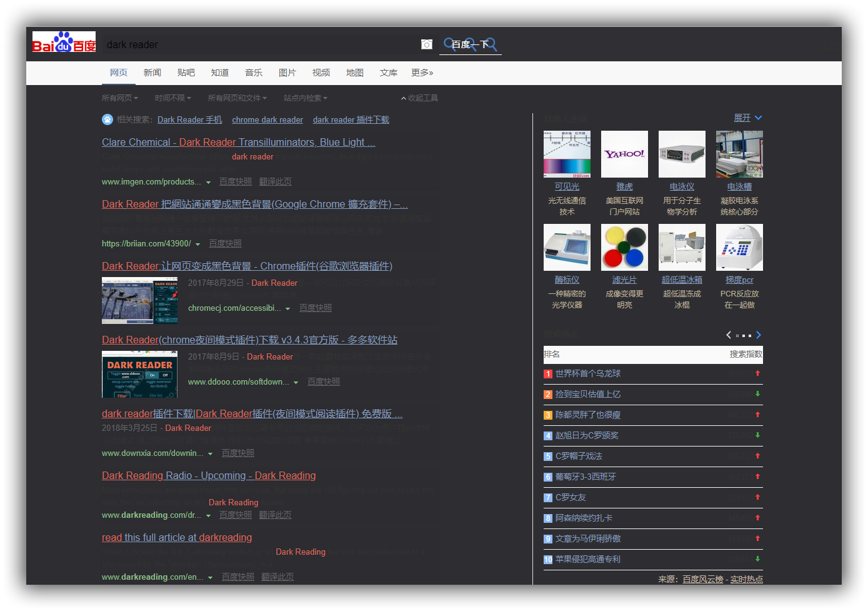
Task: Open the Dark Reading Radio result link
Action: pyautogui.click(x=209, y=476)
